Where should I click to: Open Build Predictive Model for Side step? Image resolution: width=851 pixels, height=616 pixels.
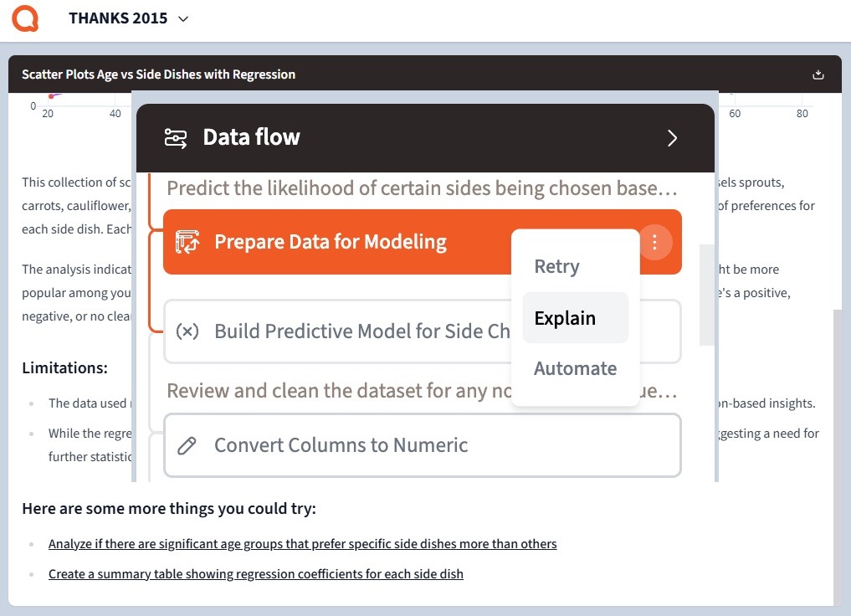(360, 331)
